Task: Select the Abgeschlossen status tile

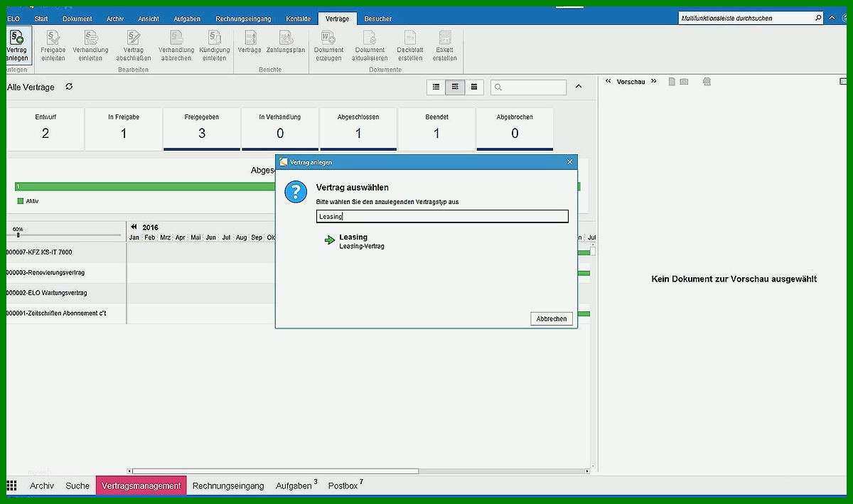Action: (358, 129)
